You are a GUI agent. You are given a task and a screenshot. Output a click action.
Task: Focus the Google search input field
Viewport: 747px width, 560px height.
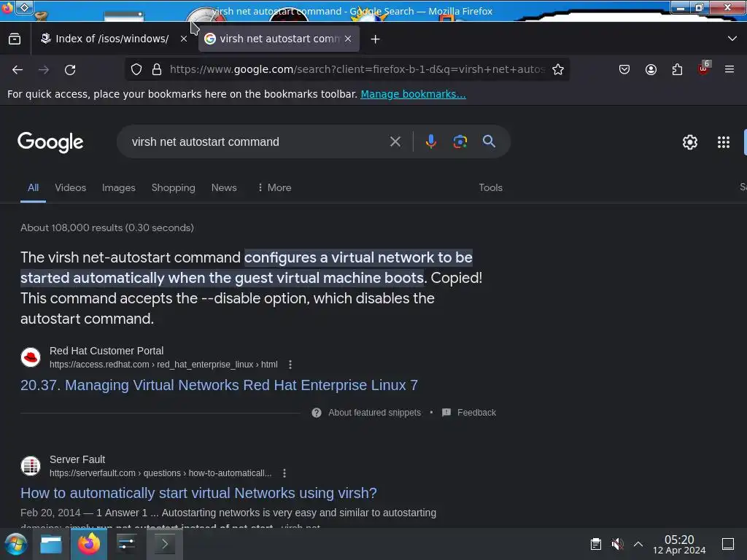click(x=258, y=142)
